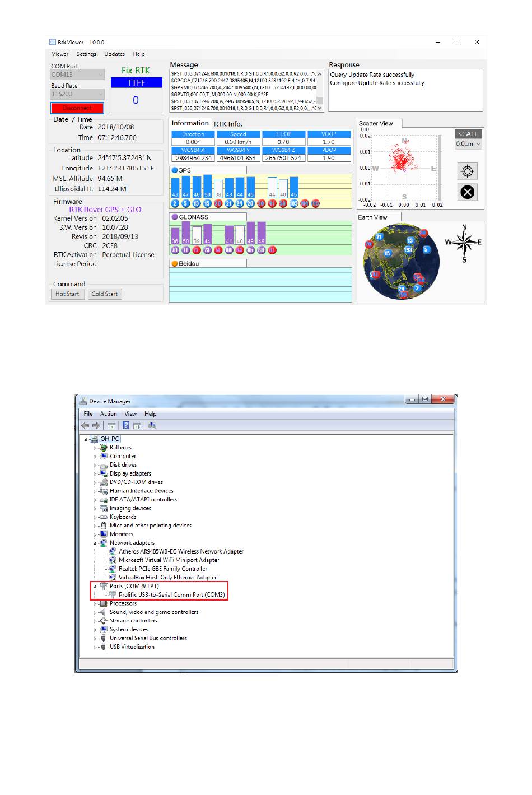This screenshot has height=795, width=532.
Task: Click the DVD/CD-ROM drives icon
Action: click(103, 482)
